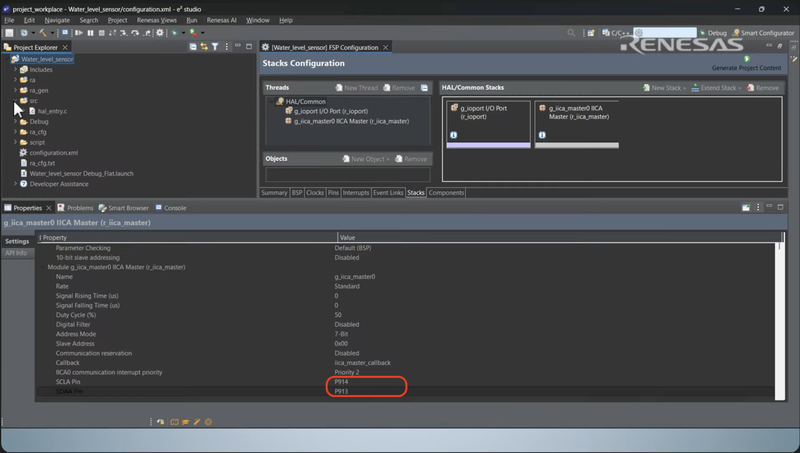800x453 pixels.
Task: Click the New Object button
Action: point(365,159)
